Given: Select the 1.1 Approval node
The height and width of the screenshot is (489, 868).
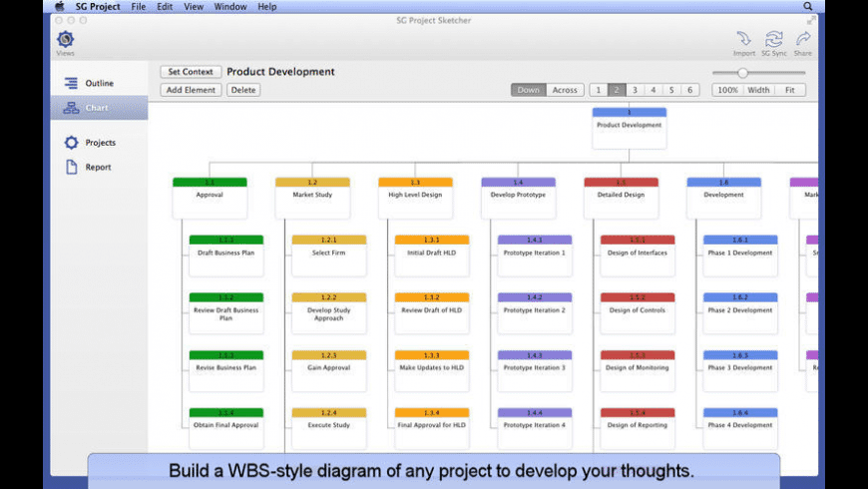Looking at the screenshot, I should 210,198.
